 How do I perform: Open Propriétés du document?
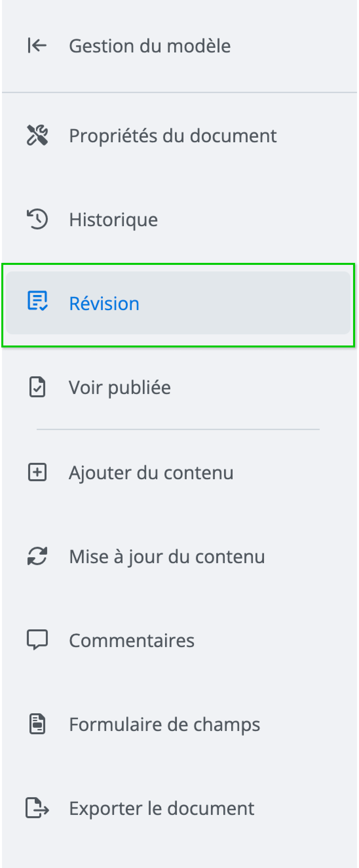[172, 136]
